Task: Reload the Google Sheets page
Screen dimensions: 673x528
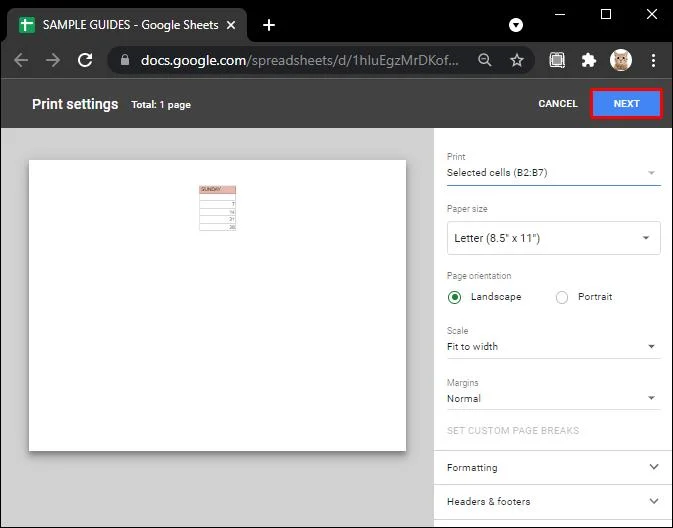Action: pos(85,60)
